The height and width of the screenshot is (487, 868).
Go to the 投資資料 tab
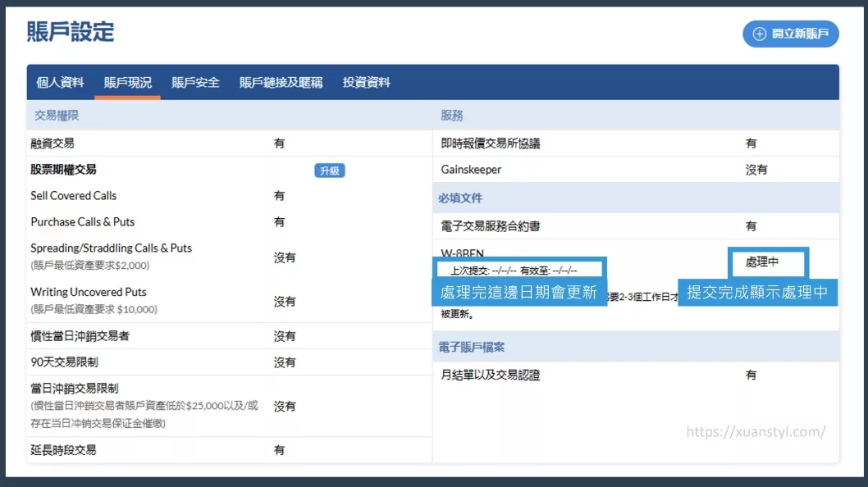pos(367,83)
